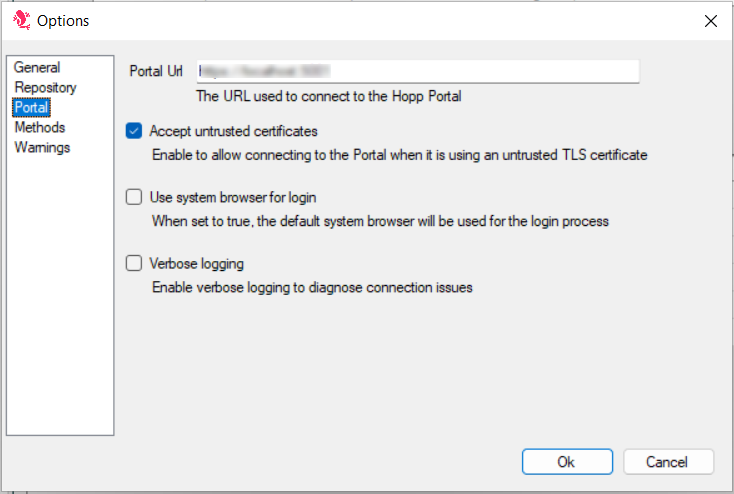Image resolution: width=734 pixels, height=494 pixels.
Task: Tick the Verbose logging checkbox
Action: point(134,264)
